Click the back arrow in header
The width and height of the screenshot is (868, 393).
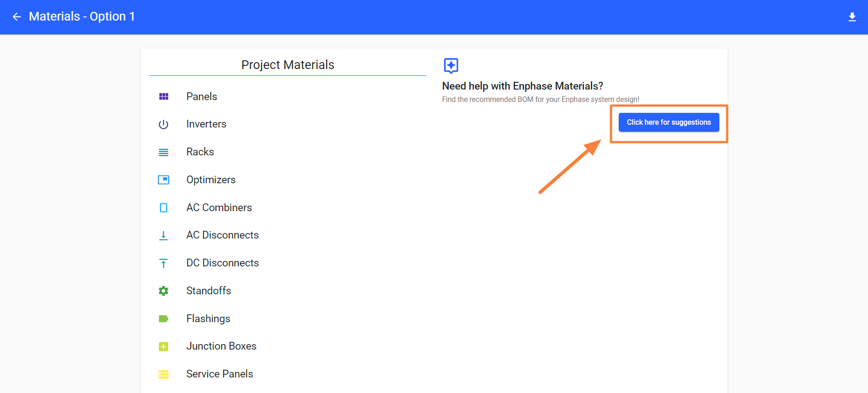click(17, 17)
